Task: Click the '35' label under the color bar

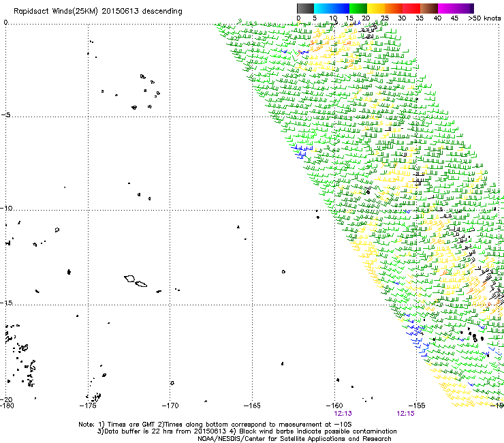Action: (x=420, y=18)
